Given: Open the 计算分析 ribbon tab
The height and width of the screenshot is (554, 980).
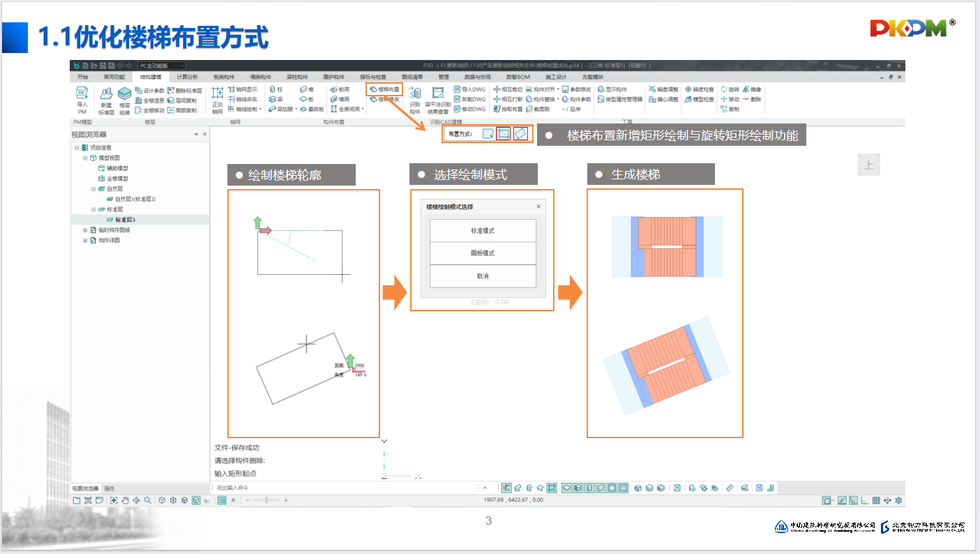Looking at the screenshot, I should 186,77.
